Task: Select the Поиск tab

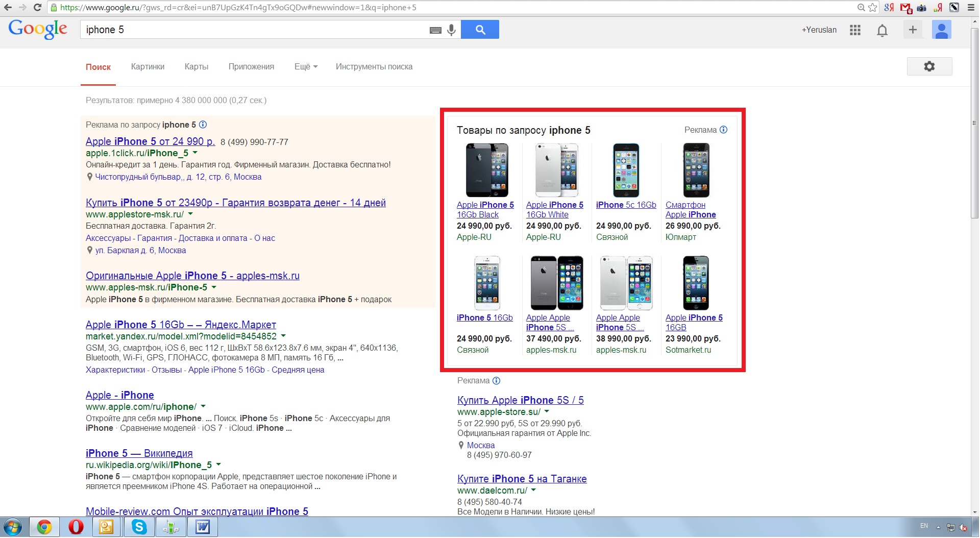Action: pyautogui.click(x=98, y=67)
